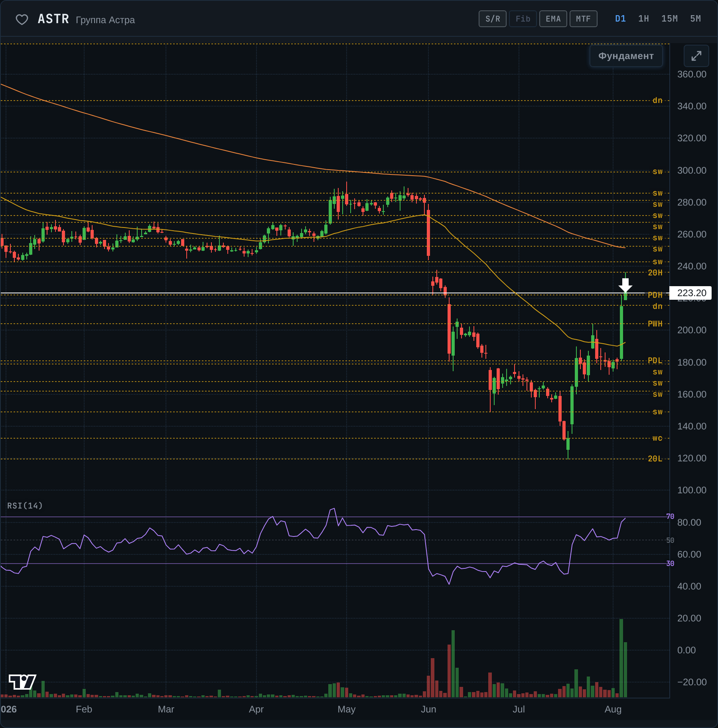Toggle the EMA lines
The height and width of the screenshot is (728, 718).
553,19
